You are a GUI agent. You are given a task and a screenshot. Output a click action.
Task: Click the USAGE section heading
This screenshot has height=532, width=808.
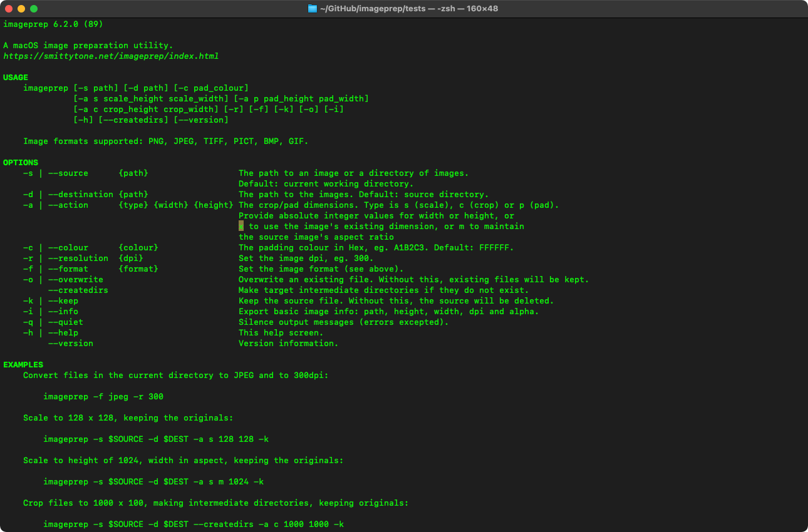tap(16, 78)
